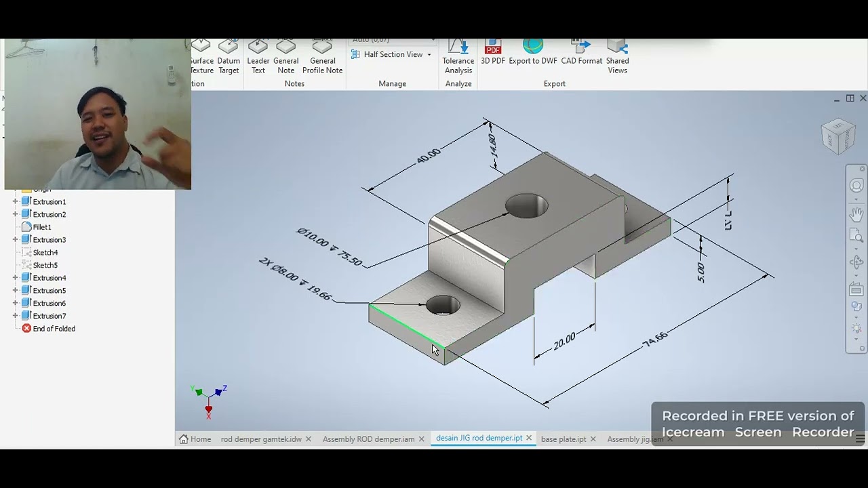Choose the CAD Format export tool
868x488 pixels.
pyautogui.click(x=581, y=53)
